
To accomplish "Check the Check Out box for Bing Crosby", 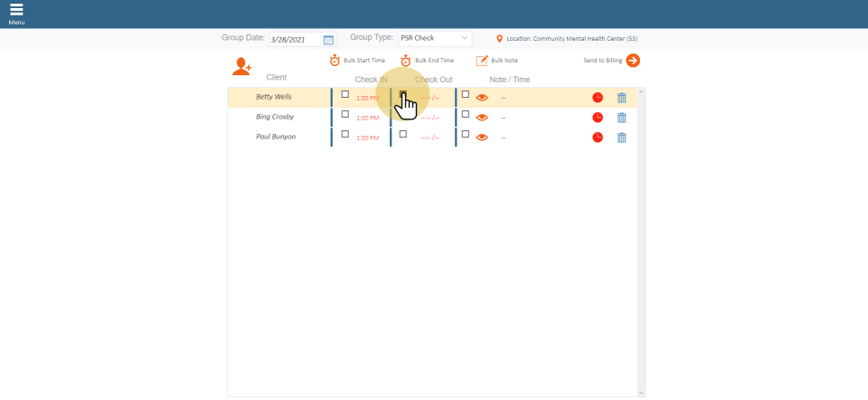I will tap(403, 114).
